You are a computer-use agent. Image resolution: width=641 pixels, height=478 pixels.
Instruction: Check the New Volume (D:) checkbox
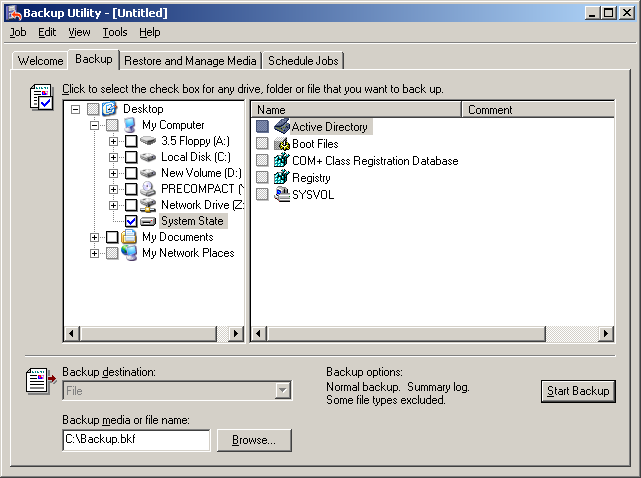tap(131, 173)
